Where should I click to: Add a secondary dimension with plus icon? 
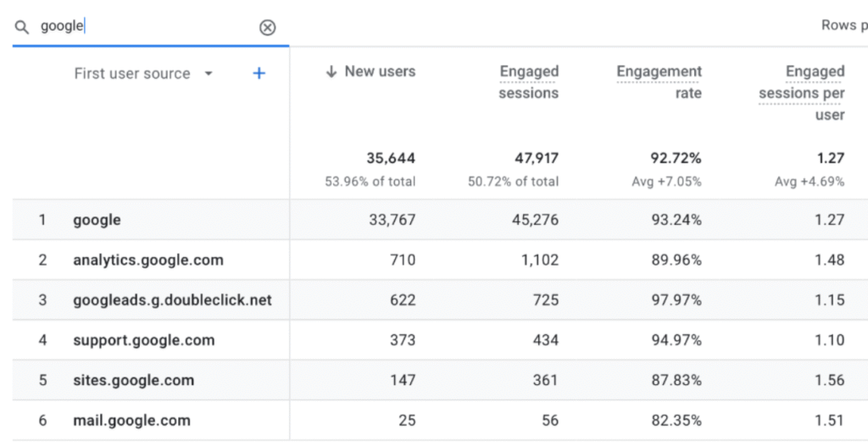pos(259,74)
